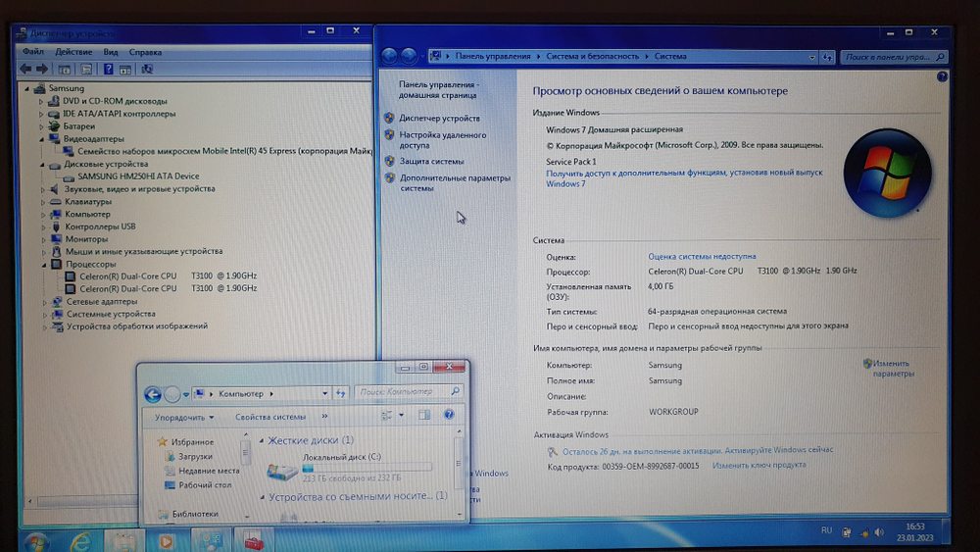Click the Explorer back button in Компьютер window

click(x=153, y=394)
